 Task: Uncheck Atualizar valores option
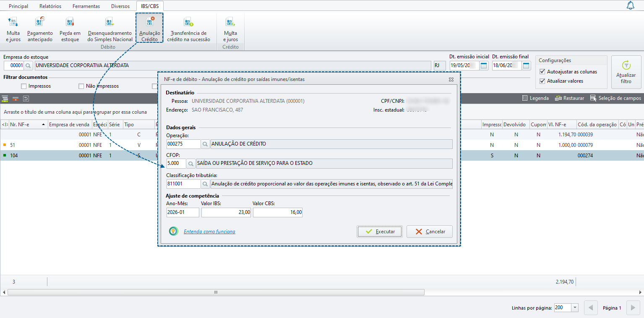[x=542, y=81]
